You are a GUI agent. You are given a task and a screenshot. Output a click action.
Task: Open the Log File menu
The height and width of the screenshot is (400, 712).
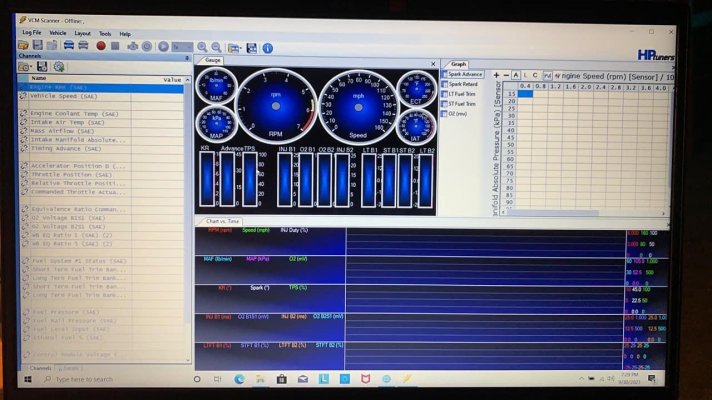(32, 33)
